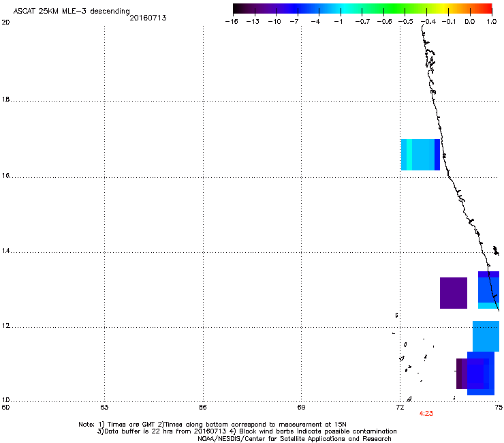Click the light blue block at 12N near 75E
504x443 pixels.
(x=486, y=336)
